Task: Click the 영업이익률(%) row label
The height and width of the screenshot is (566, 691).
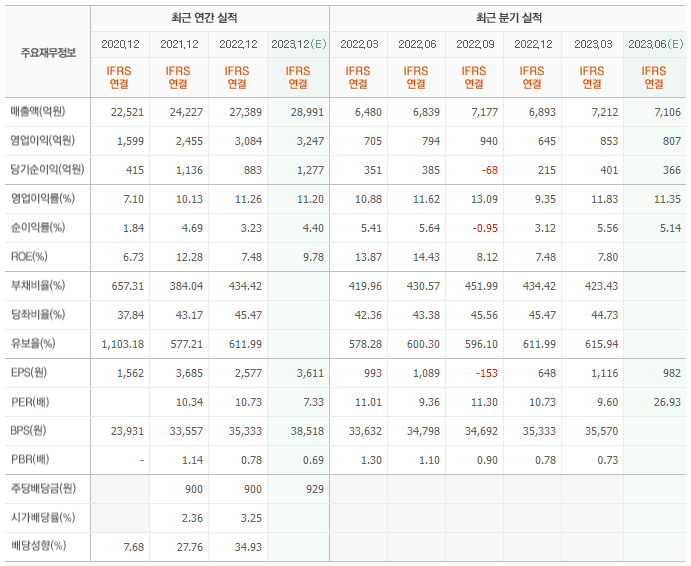Action: [43, 199]
